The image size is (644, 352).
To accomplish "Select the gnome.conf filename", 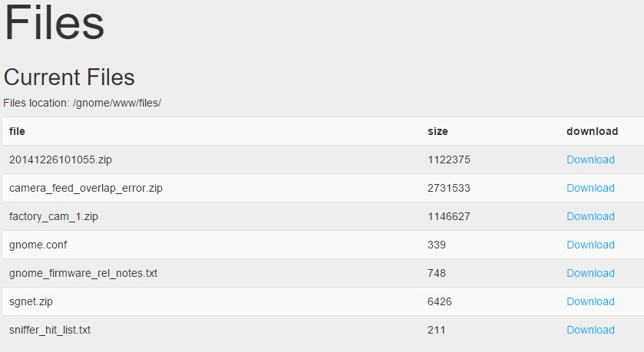I will tap(38, 245).
